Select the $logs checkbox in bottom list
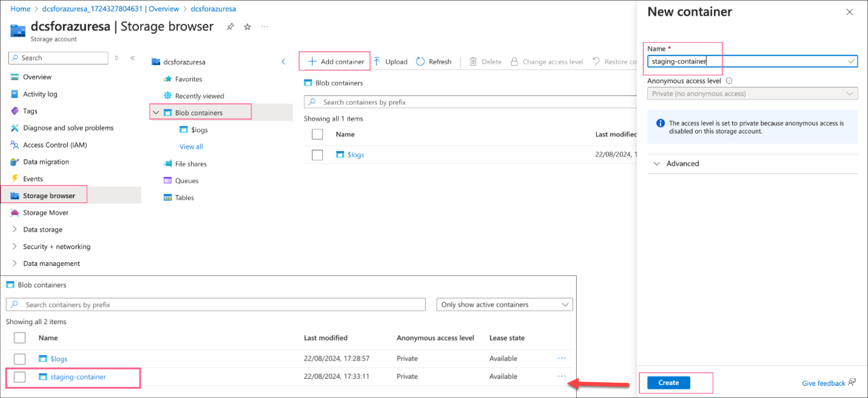This screenshot has height=398, width=868. [x=20, y=359]
